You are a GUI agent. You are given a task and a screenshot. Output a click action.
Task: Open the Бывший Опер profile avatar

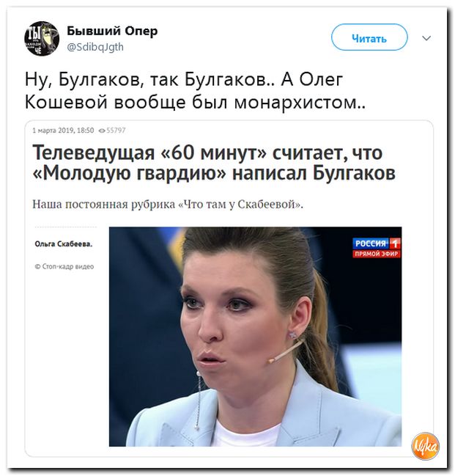coord(42,38)
